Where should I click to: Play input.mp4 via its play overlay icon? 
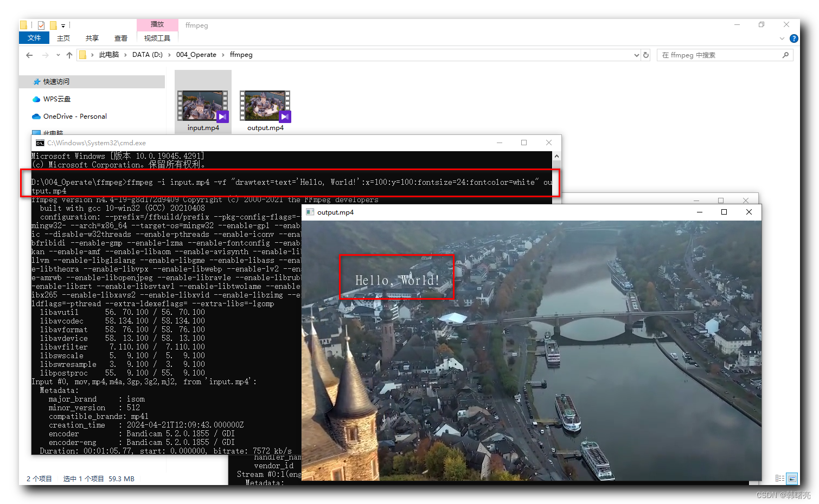[x=221, y=116]
